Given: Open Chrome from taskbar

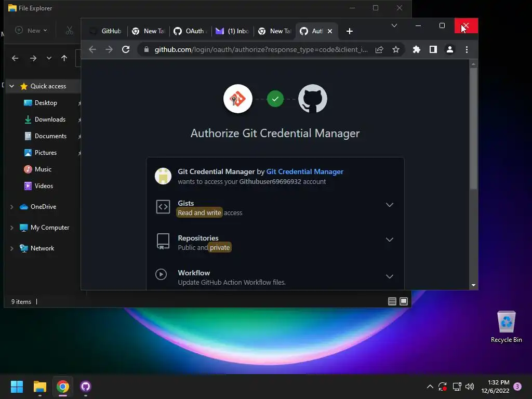Looking at the screenshot, I should [x=63, y=387].
